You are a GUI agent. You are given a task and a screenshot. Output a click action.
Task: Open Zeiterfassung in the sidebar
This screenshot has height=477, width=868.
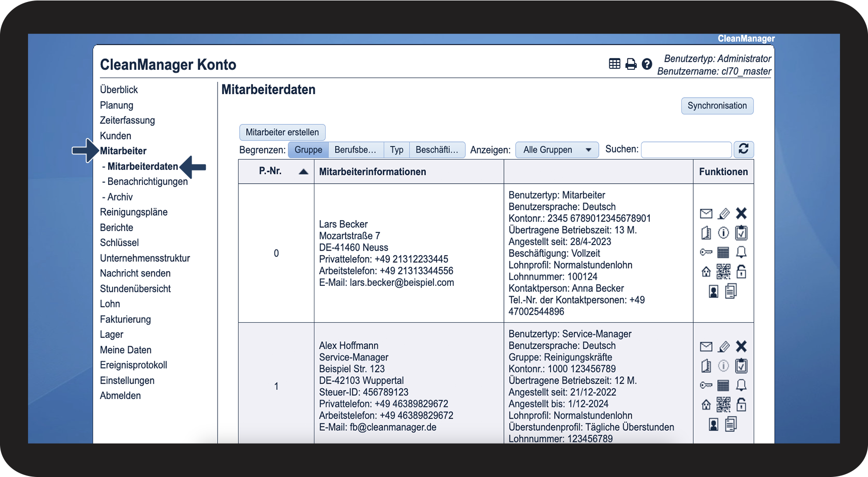[127, 120]
